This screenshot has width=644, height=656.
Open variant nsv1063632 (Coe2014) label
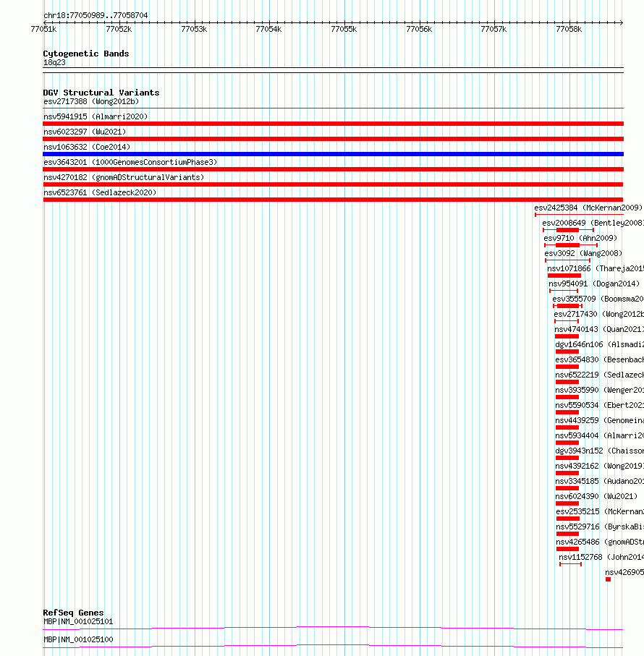87,148
